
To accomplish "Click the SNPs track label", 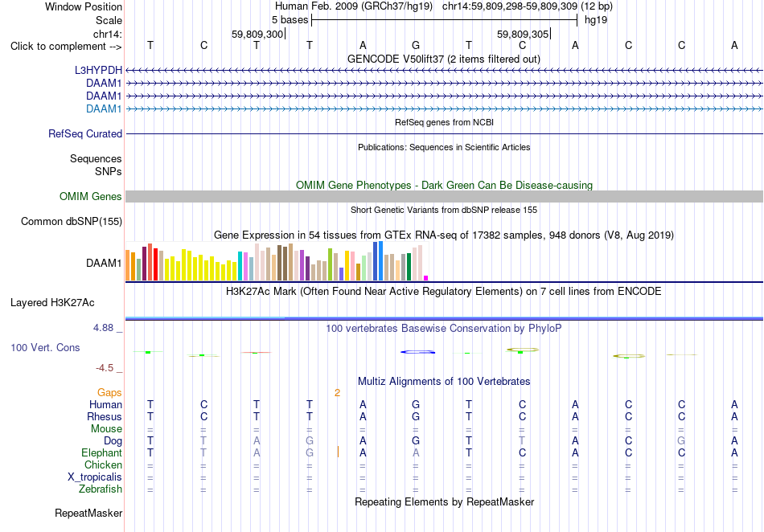I will [109, 171].
